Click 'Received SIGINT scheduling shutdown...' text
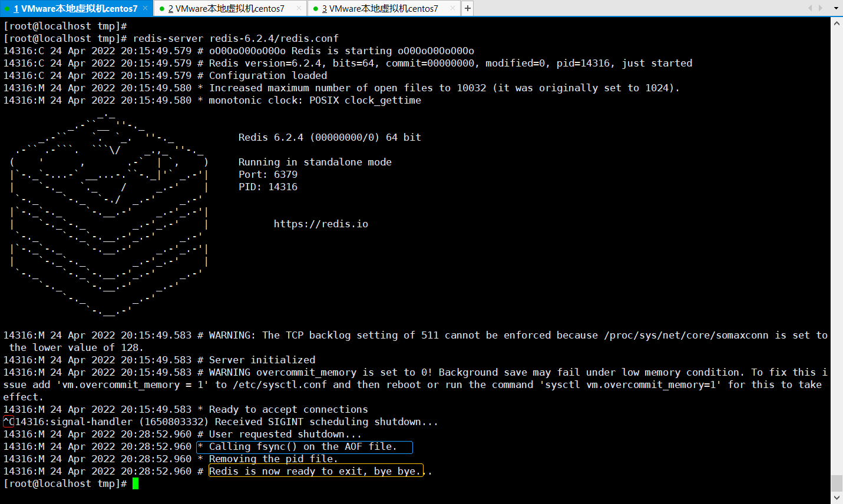 coord(327,422)
